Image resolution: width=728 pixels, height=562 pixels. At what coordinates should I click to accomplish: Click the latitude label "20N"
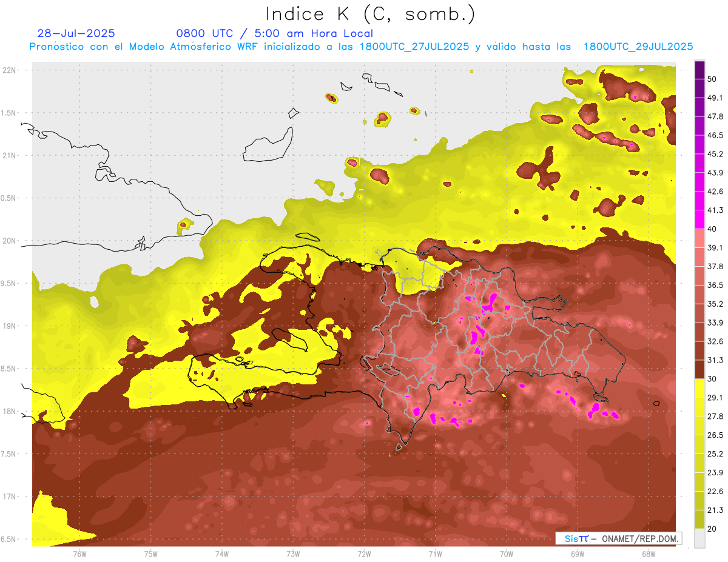[x=9, y=241]
